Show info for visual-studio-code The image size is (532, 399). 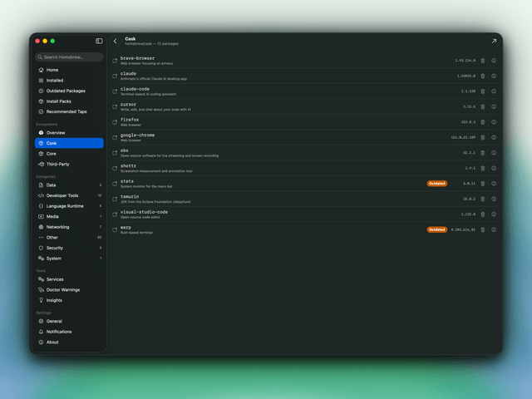[x=494, y=214]
